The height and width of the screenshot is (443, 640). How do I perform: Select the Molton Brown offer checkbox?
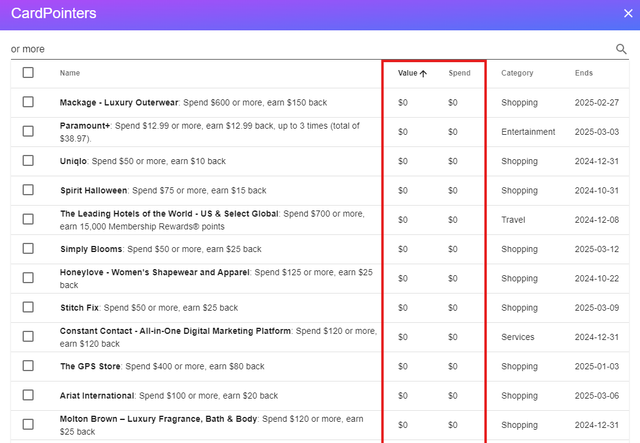[28, 425]
